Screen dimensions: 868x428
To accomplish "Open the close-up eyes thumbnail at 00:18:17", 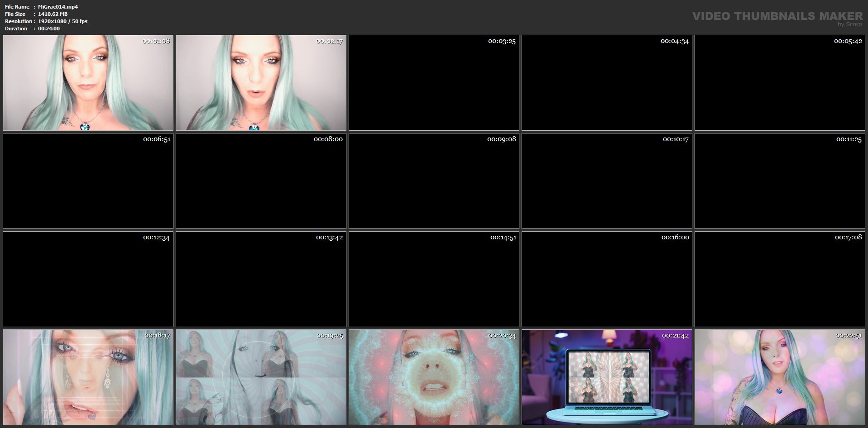I will [x=88, y=377].
